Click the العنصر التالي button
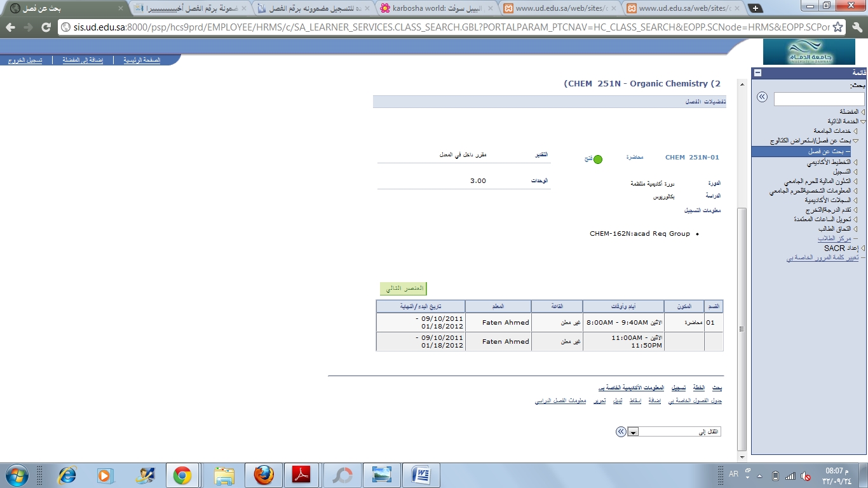 click(x=403, y=288)
